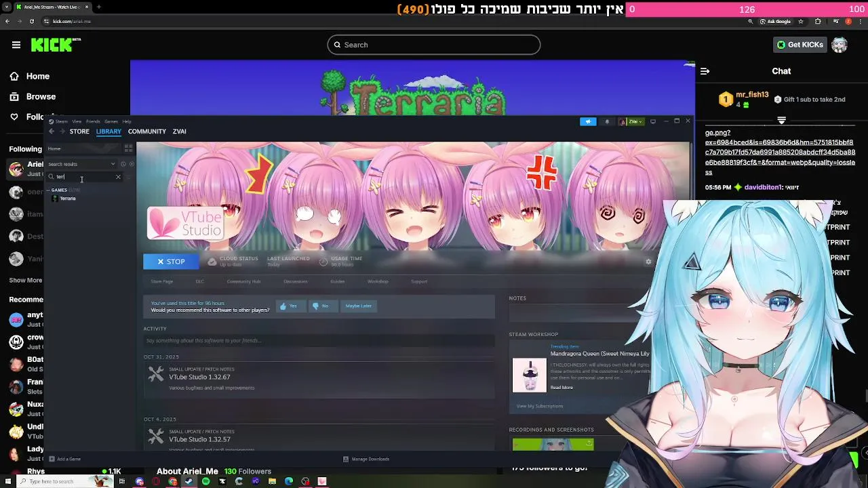Open Browse in Kick sidebar
Screen dimensions: 868x488
click(x=33, y=97)
